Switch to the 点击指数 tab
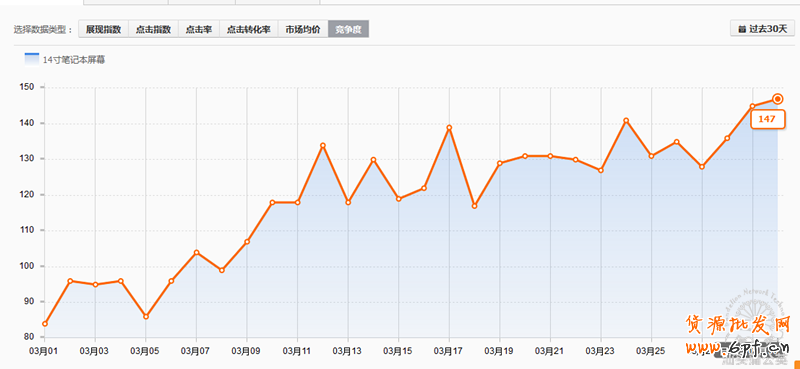Screen dimensions: 800x369 tap(153, 29)
